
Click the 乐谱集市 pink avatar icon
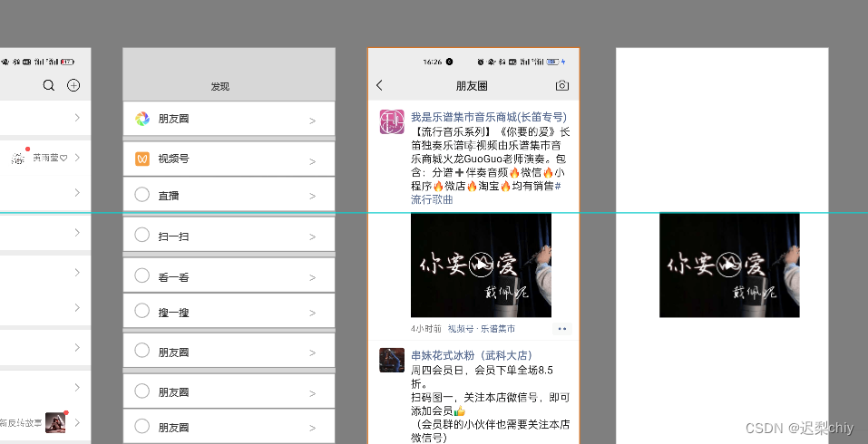point(392,121)
